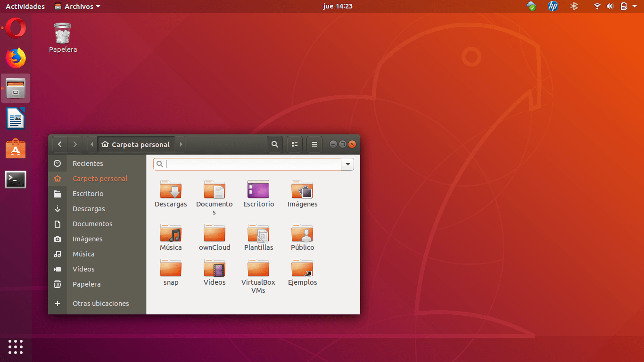This screenshot has height=362, width=644.
Task: Open the search options dropdown arrow
Action: tap(347, 164)
